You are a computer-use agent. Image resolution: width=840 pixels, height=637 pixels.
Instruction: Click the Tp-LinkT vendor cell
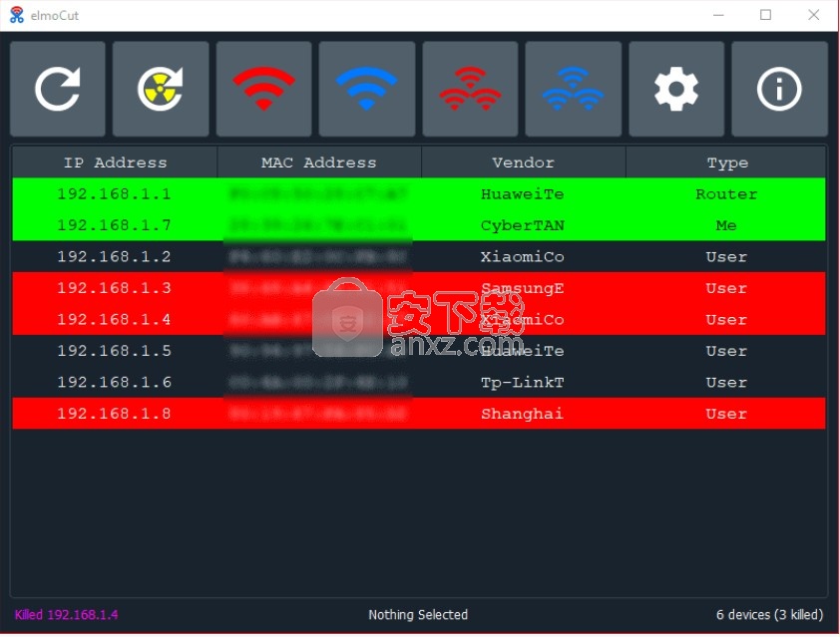point(523,382)
